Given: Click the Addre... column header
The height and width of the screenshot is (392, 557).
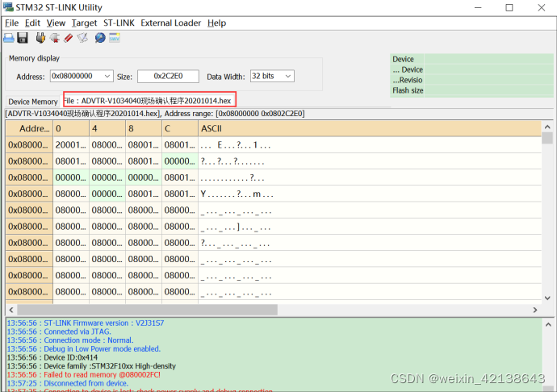Looking at the screenshot, I should 29,128.
